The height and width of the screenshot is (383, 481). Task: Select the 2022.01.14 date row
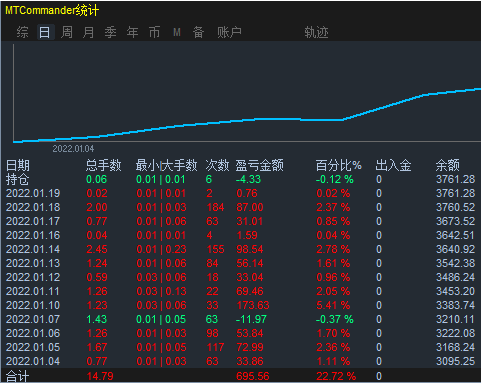[33, 249]
